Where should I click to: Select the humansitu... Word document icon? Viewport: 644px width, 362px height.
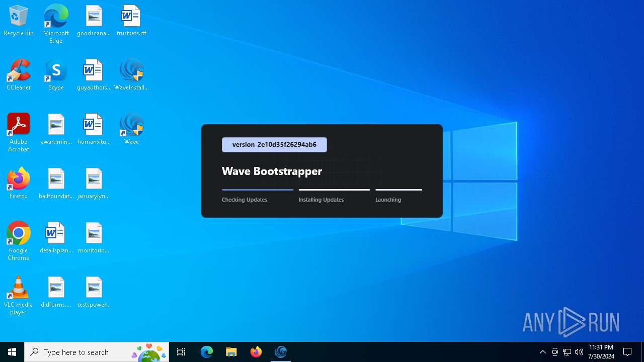point(94,130)
